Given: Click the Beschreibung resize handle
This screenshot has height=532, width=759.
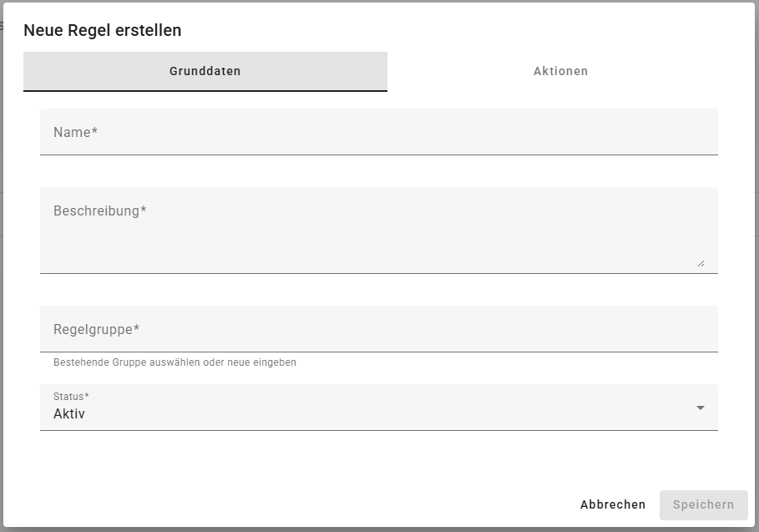Looking at the screenshot, I should (x=701, y=263).
